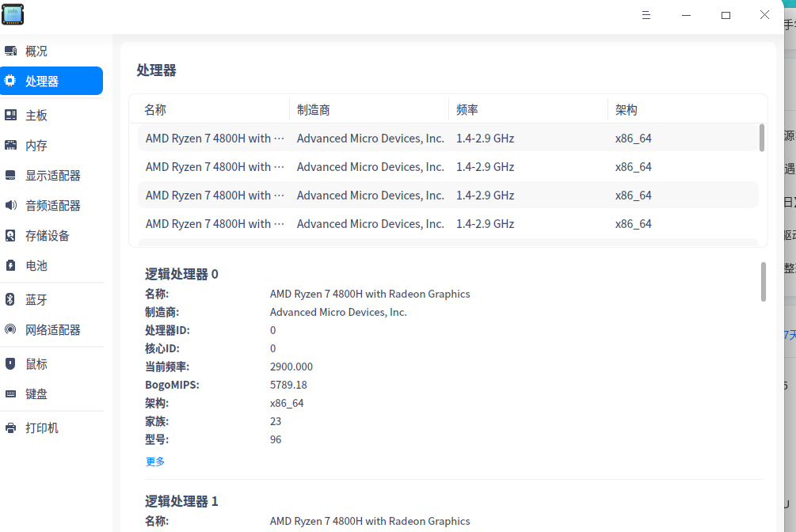Open 打印机 in the sidebar
The image size is (796, 532).
point(51,428)
